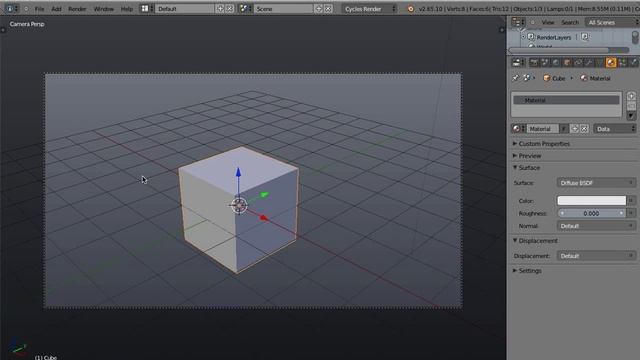The height and width of the screenshot is (360, 640).
Task: Switch to the Scene properties tab
Action: [544, 62]
